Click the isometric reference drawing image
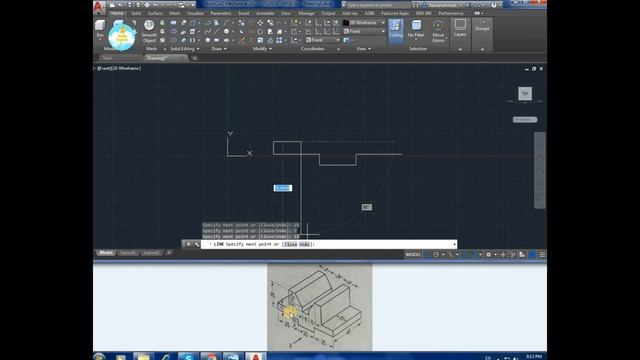The image size is (640, 360). click(320, 307)
